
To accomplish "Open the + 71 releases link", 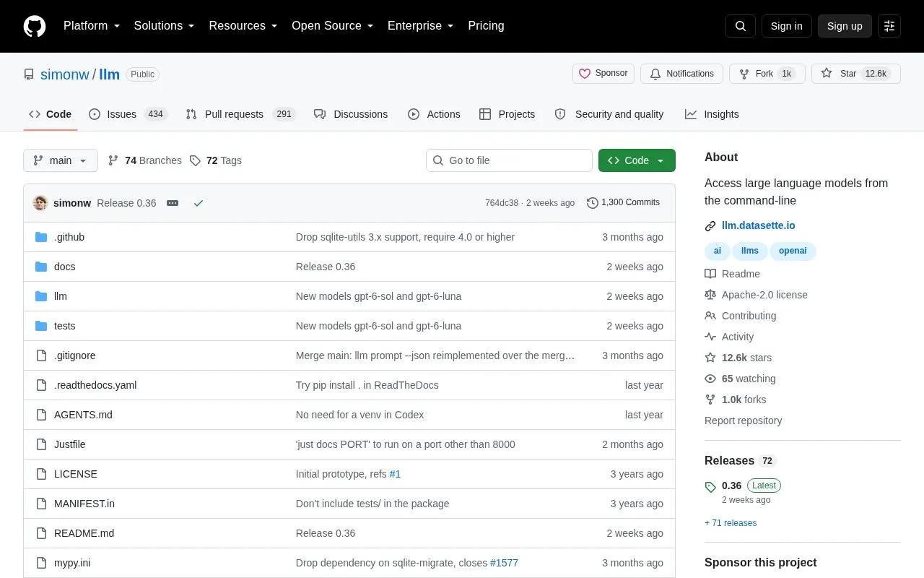I will [731, 523].
